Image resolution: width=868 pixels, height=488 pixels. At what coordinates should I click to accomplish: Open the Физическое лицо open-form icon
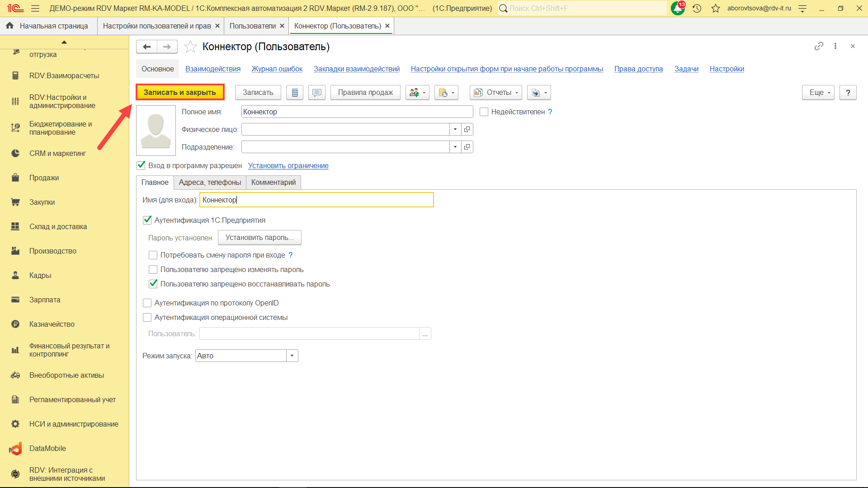[x=467, y=129]
